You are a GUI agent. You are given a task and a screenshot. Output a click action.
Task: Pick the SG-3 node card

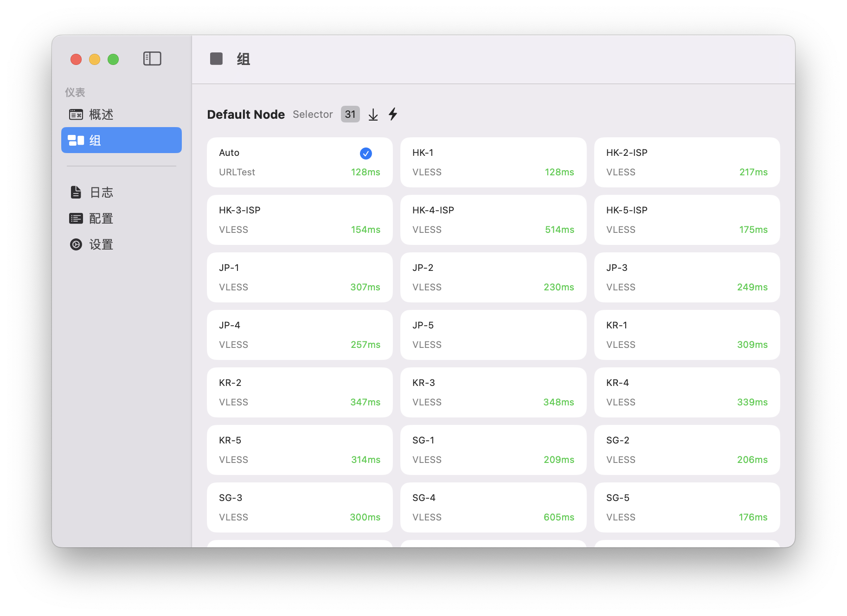(300, 507)
